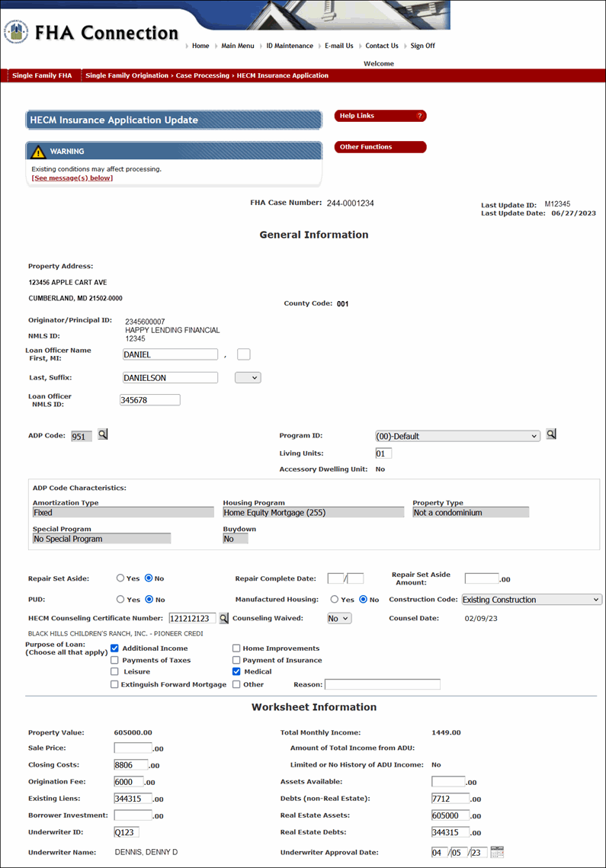Open the Underwriter Approval Date calendar icon
606x868 pixels.
[x=497, y=852]
